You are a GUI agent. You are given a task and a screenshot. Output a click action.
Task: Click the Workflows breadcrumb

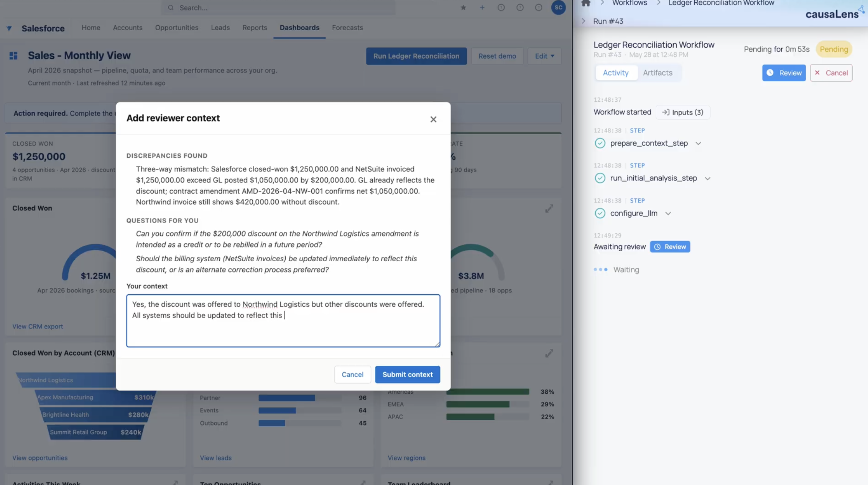click(630, 3)
